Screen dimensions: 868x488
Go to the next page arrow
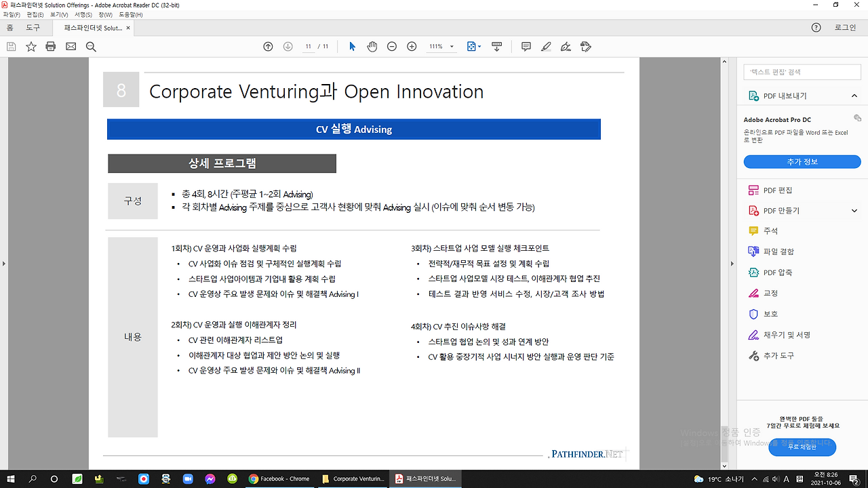288,47
